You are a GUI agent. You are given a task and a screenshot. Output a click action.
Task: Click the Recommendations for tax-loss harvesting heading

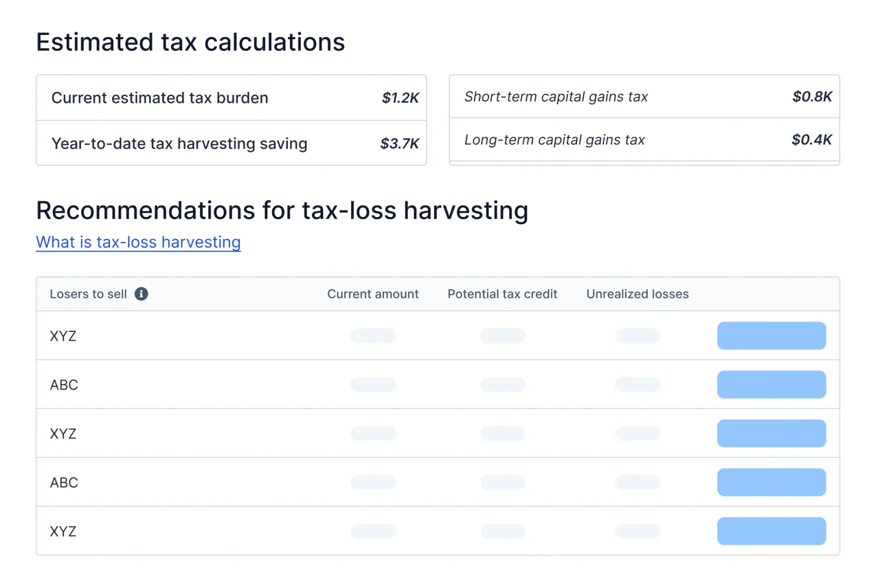pyautogui.click(x=282, y=211)
